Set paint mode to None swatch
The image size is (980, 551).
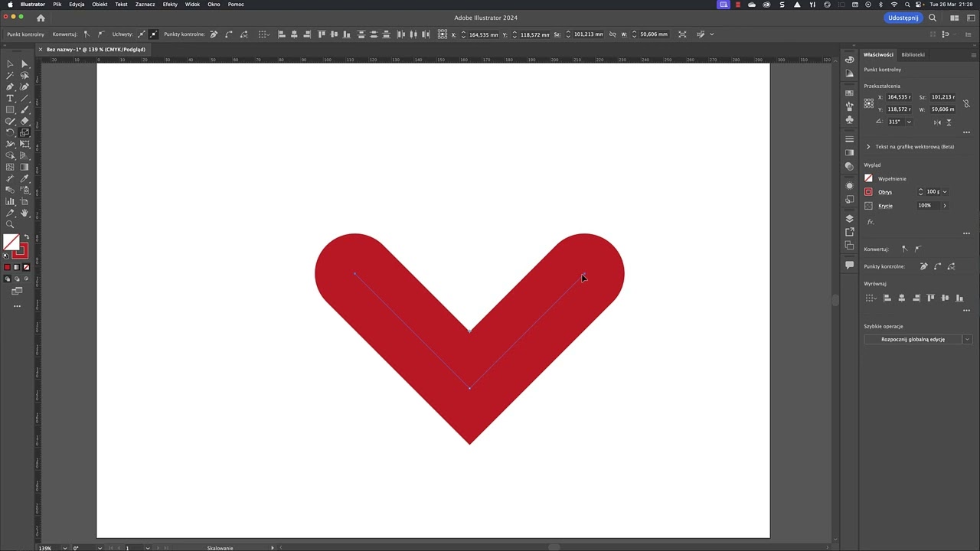(x=26, y=267)
